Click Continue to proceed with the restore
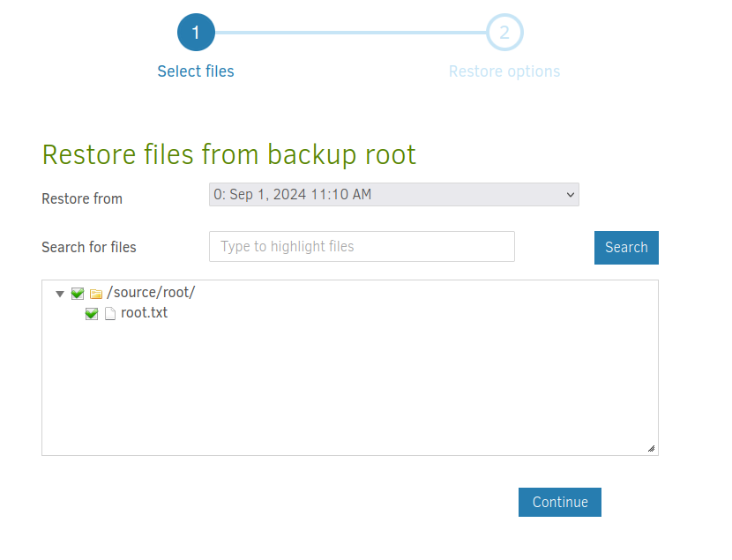The image size is (732, 560). pyautogui.click(x=560, y=502)
